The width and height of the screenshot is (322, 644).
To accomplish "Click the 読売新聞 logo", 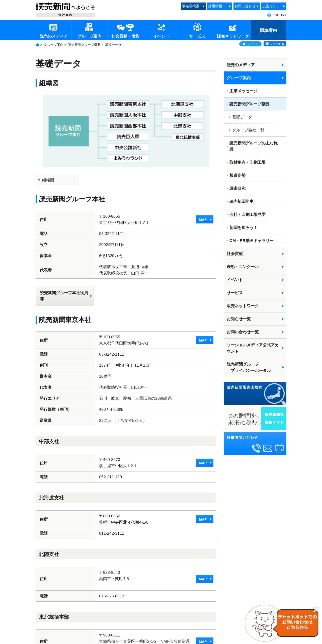I will tap(65, 7).
